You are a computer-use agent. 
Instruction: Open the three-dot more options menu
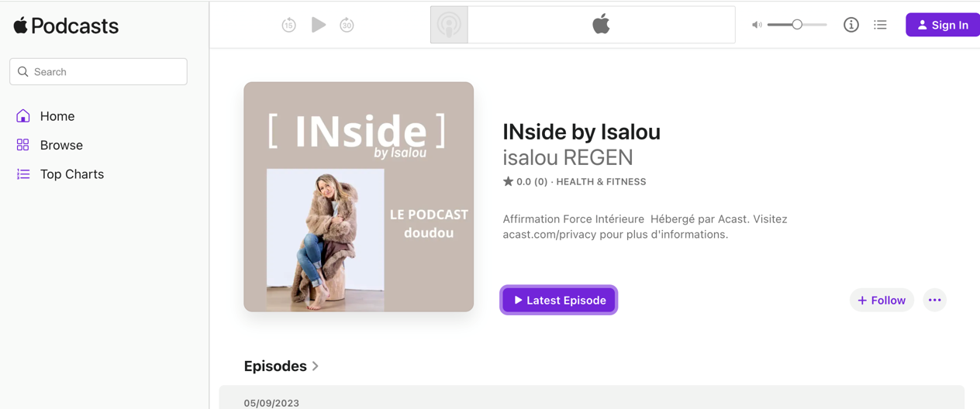935,300
